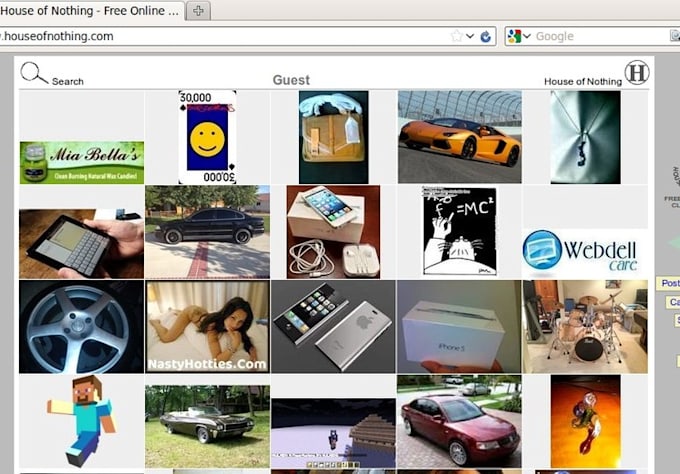The image size is (680, 474).
Task: Open search engine chooser dropdown arrow
Action: coord(527,36)
